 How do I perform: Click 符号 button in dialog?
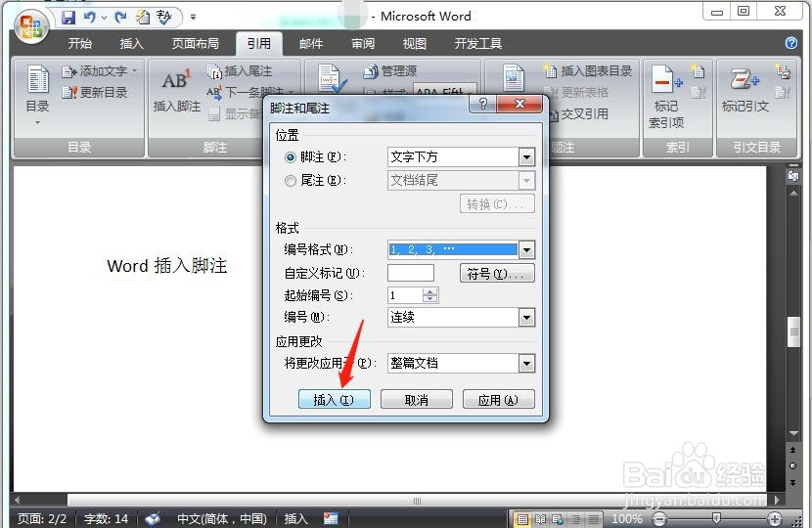click(497, 274)
